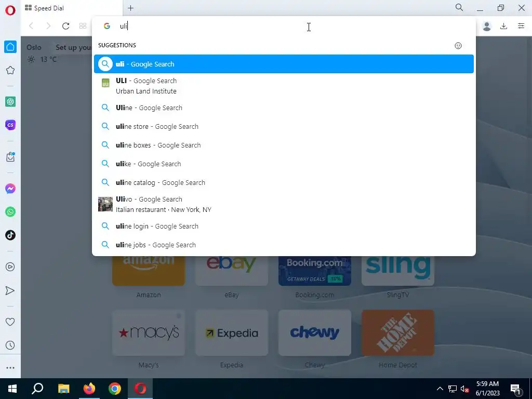Click the Speed Dial home sidebar icon
Image resolution: width=532 pixels, height=399 pixels.
point(10,47)
